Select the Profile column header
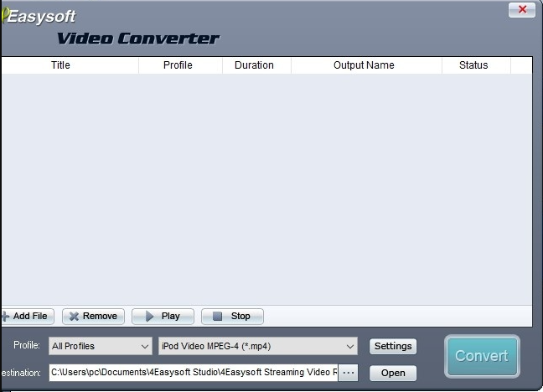Screen dimensions: 543x392 point(178,65)
